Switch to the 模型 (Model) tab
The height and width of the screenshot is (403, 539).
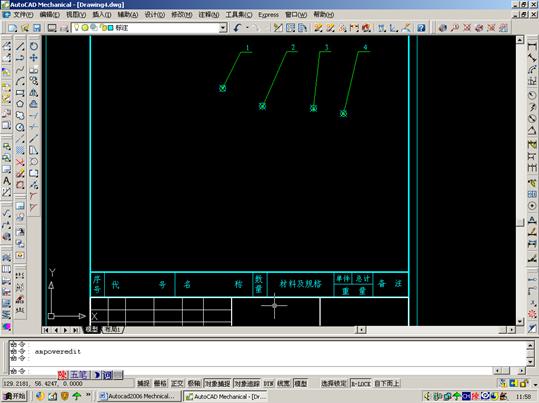pos(91,329)
